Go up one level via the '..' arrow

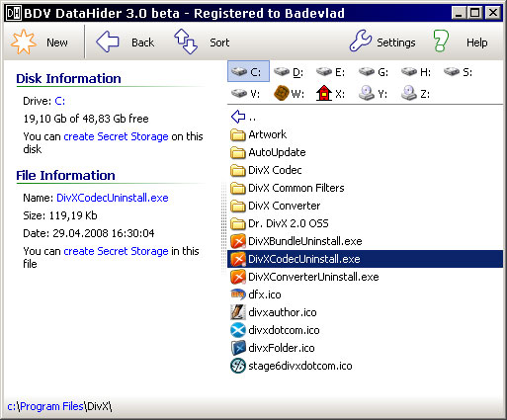pyautogui.click(x=238, y=117)
